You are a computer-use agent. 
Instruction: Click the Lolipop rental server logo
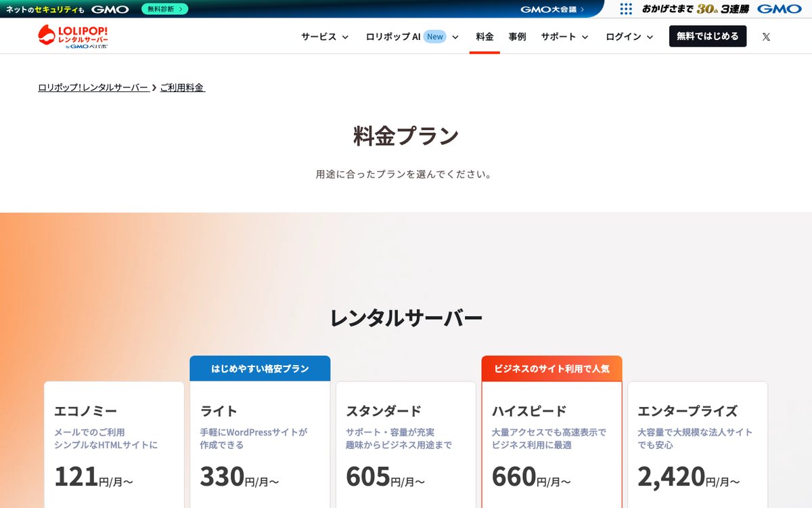(73, 37)
